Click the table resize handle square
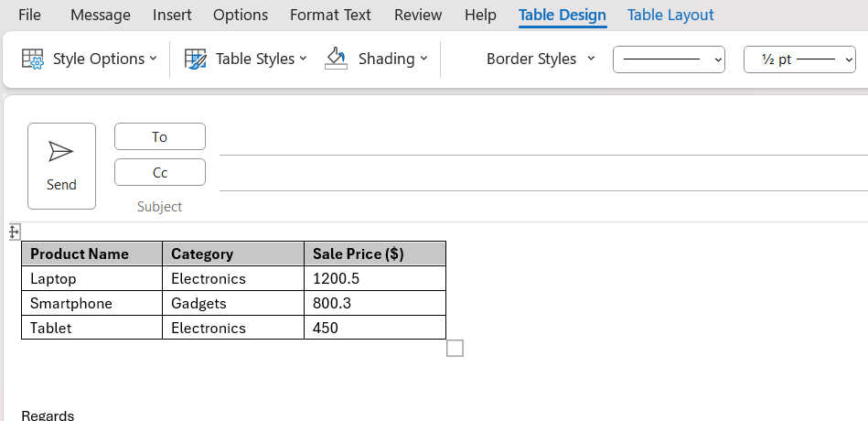 click(455, 349)
